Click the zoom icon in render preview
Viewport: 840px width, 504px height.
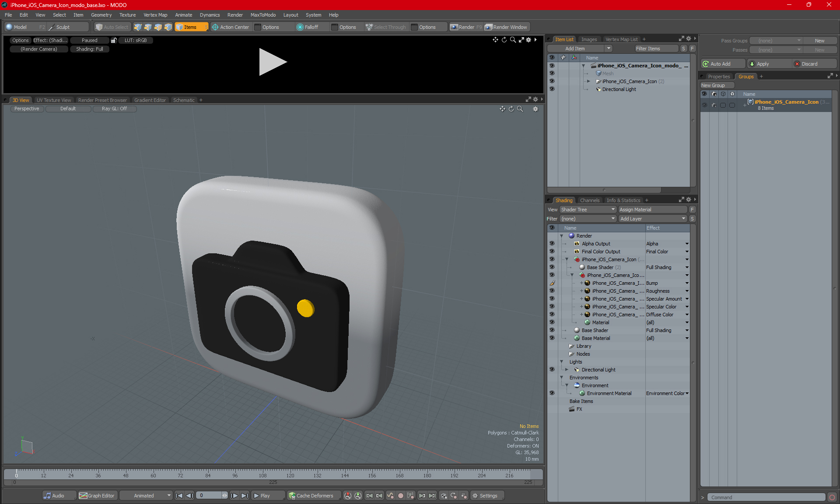point(513,40)
